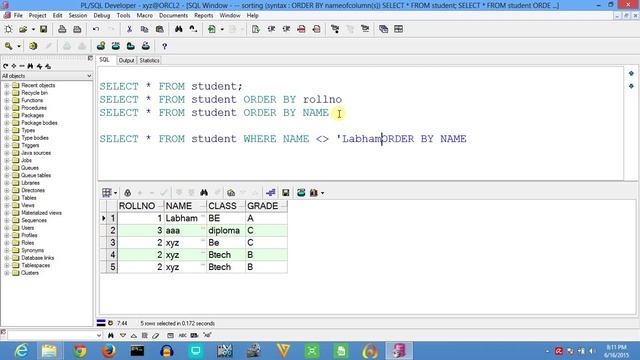640x360 pixels.
Task: Open Firefox from the taskbar
Action: [109, 351]
